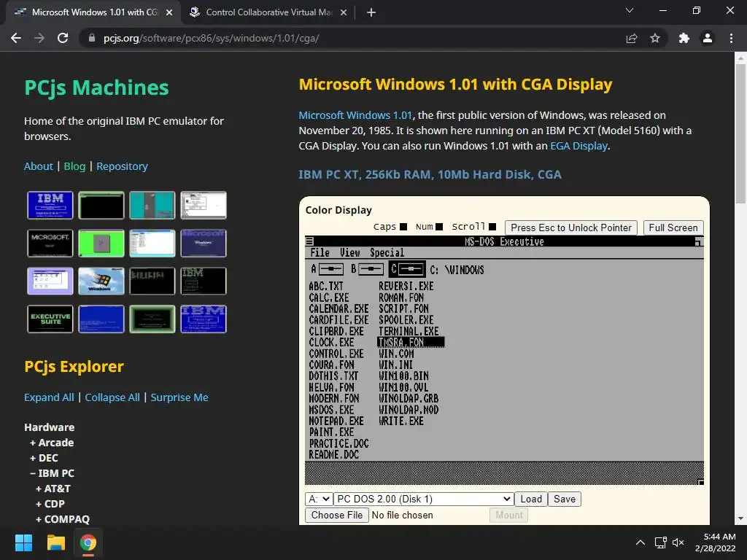Open File Explorer from the taskbar
Image resolution: width=747 pixels, height=560 pixels.
55,542
